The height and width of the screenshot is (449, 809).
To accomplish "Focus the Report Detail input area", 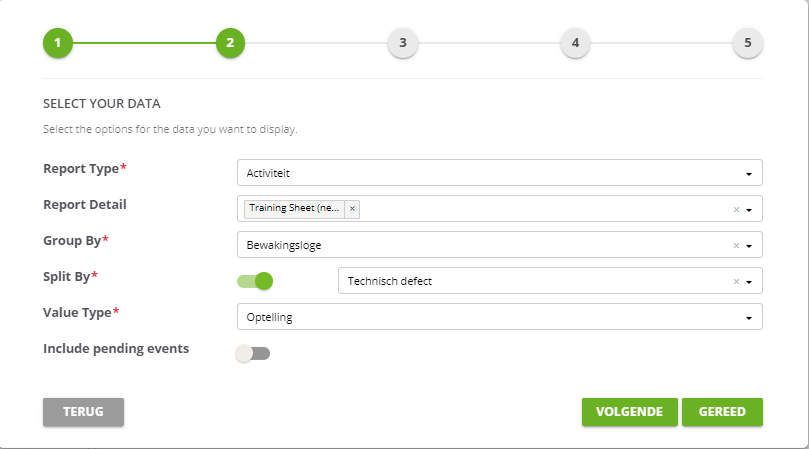I will point(544,209).
